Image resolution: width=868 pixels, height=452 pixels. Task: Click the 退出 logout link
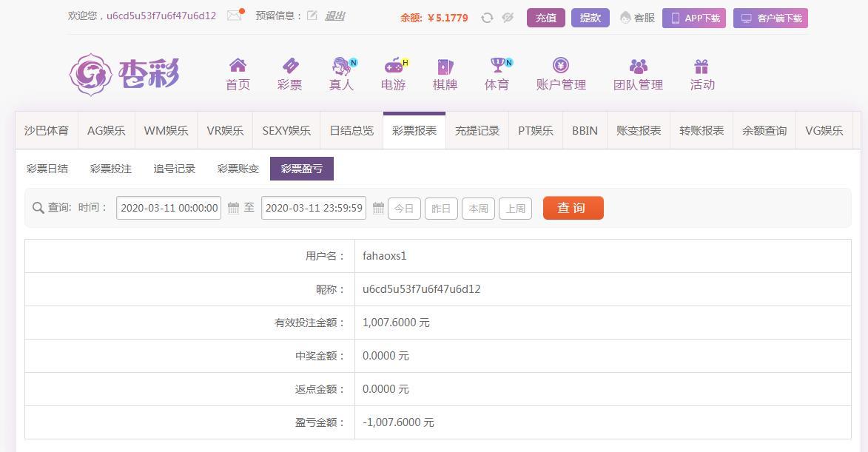click(x=335, y=16)
